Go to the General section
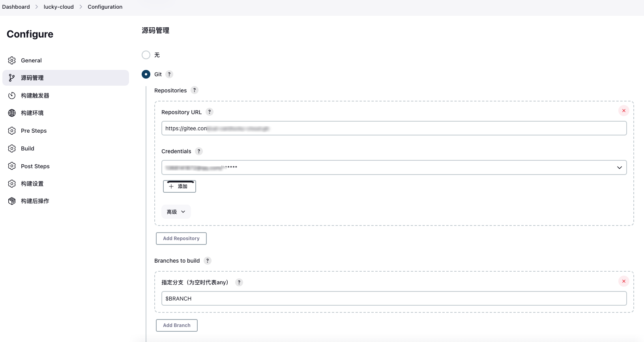The width and height of the screenshot is (644, 342). coord(66,60)
